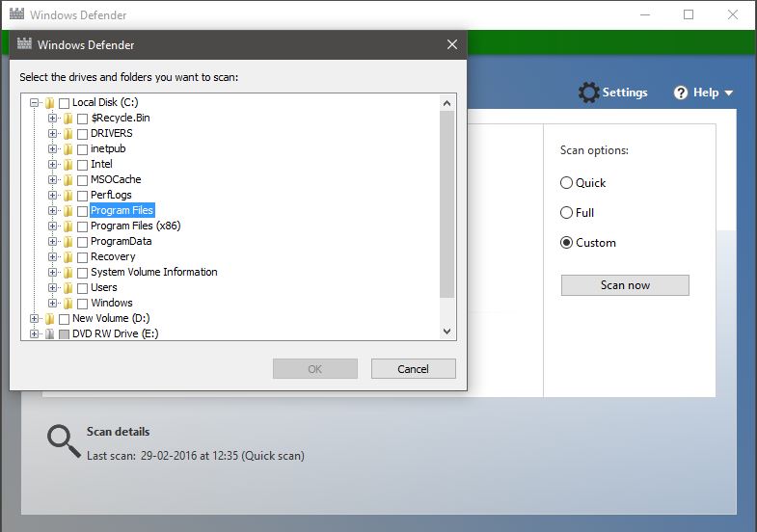The width and height of the screenshot is (757, 532).
Task: Click the Scan now button
Action: [x=625, y=285]
